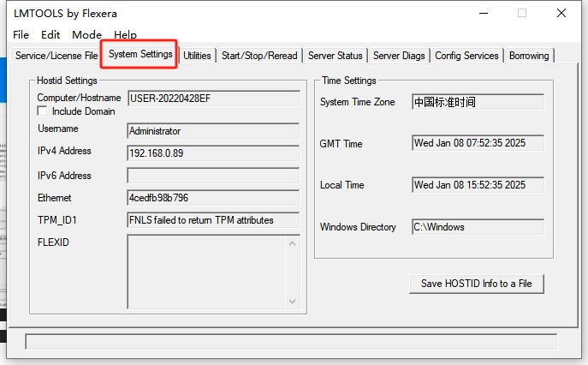Go to Start/Stop/Reread tab
The height and width of the screenshot is (365, 588).
(259, 56)
